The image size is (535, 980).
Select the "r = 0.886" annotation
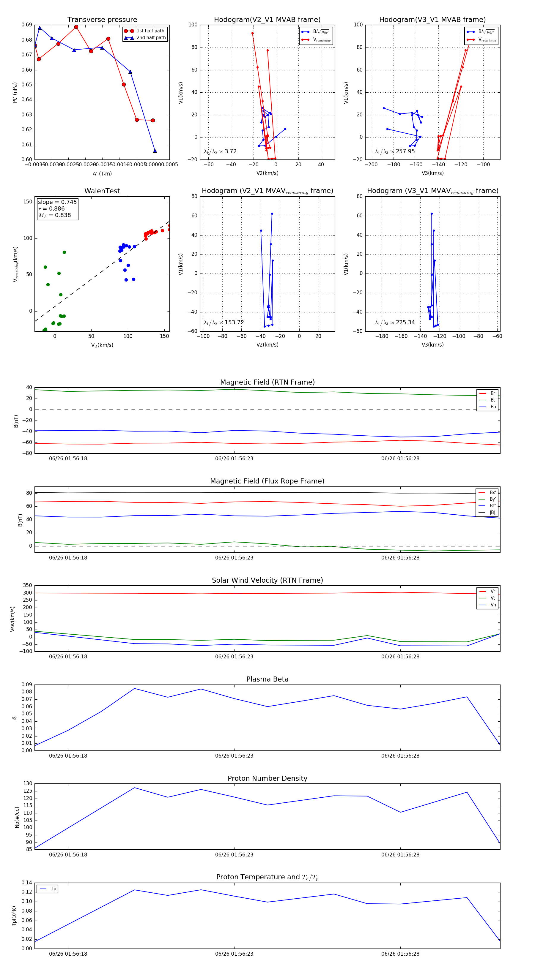51,208
